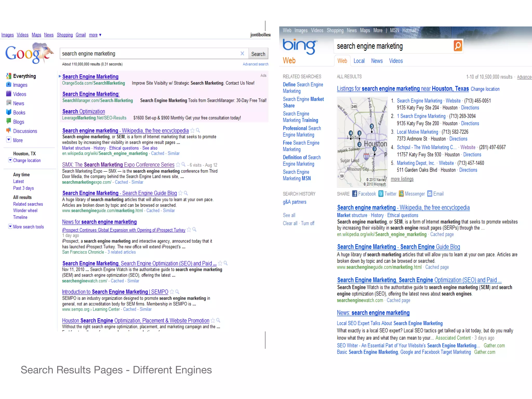Click Bing 'Change location' link
The width and height of the screenshot is (532, 399).
(x=485, y=89)
